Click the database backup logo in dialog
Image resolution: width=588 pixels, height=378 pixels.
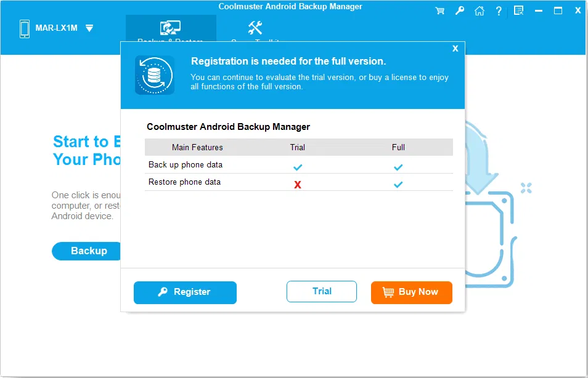[155, 75]
